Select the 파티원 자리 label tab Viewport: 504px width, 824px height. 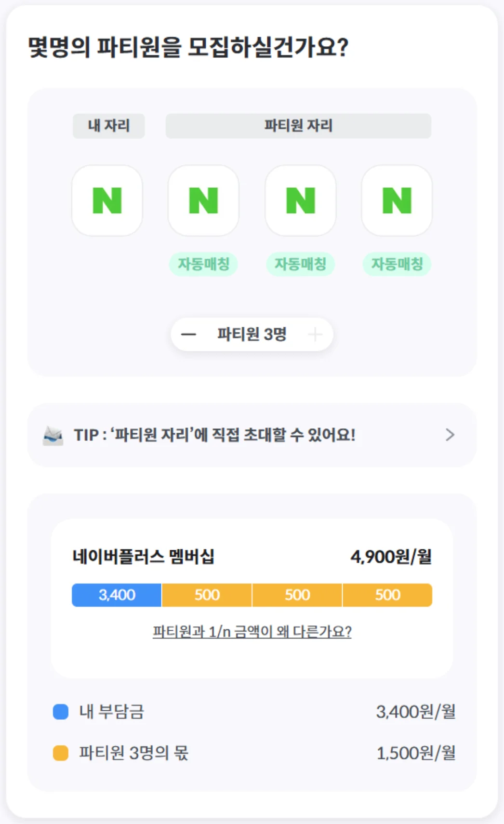tap(298, 126)
